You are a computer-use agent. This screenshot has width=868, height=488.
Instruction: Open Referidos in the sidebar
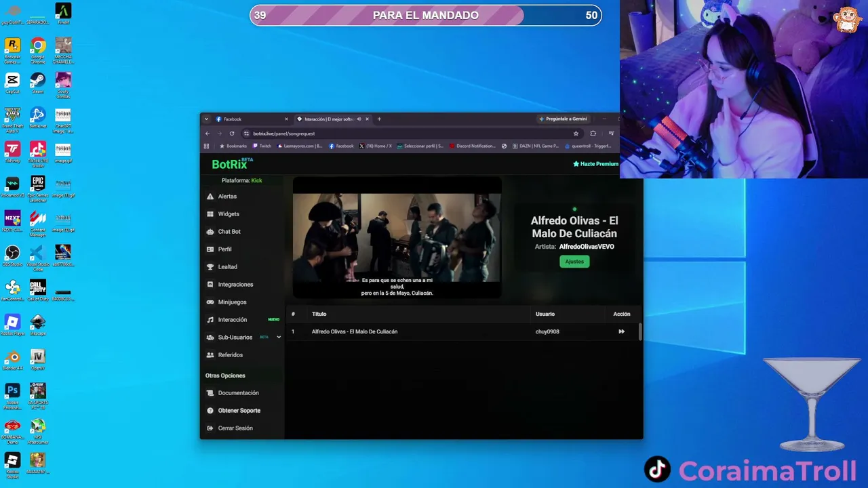coord(230,355)
